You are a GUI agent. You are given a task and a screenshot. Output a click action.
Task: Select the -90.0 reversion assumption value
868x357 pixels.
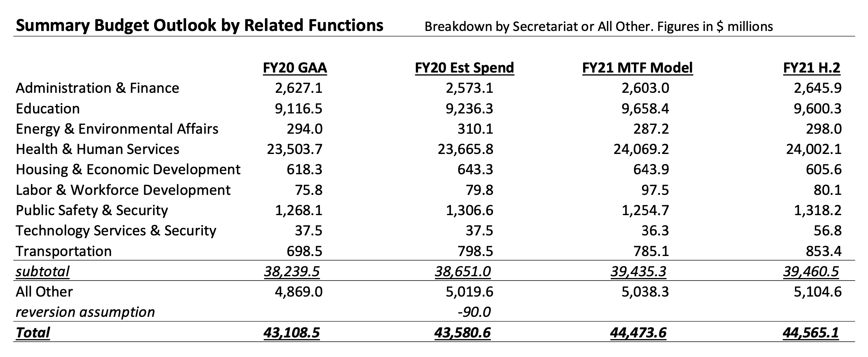click(474, 312)
